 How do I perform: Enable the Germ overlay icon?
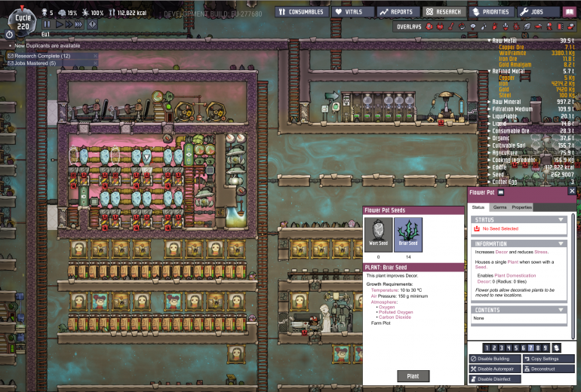coord(517,26)
